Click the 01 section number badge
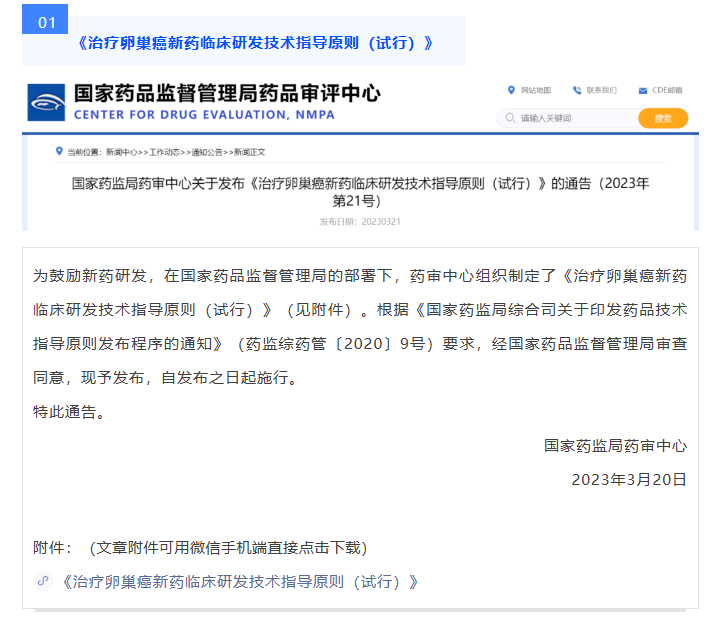Viewport: 725px width, 629px height. 46,22
